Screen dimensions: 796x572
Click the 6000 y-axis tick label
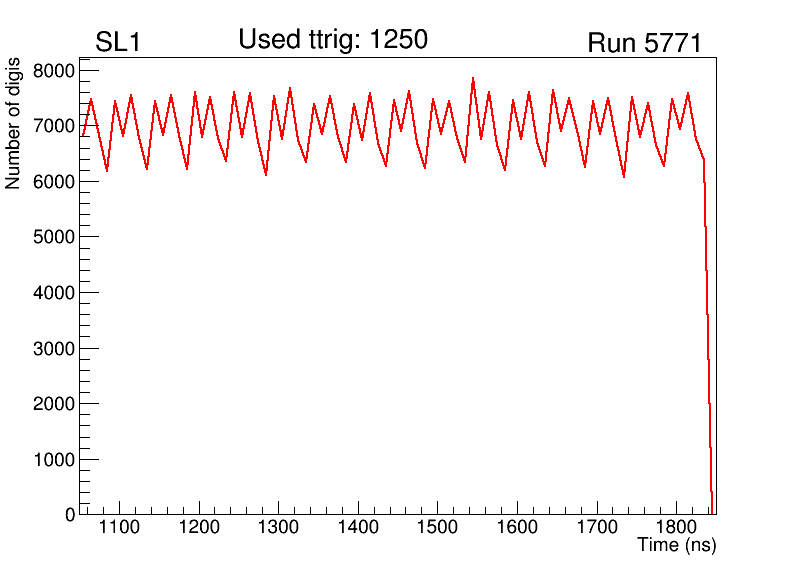click(54, 182)
